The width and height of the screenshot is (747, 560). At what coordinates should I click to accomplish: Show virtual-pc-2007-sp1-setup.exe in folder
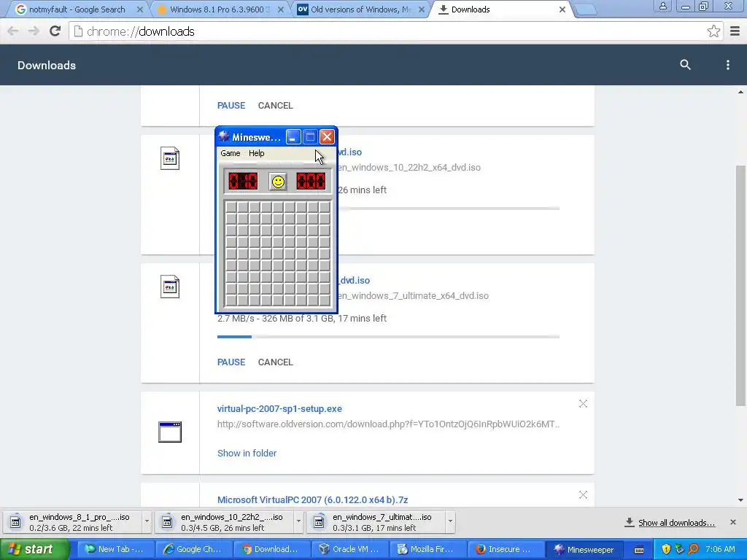247,454
